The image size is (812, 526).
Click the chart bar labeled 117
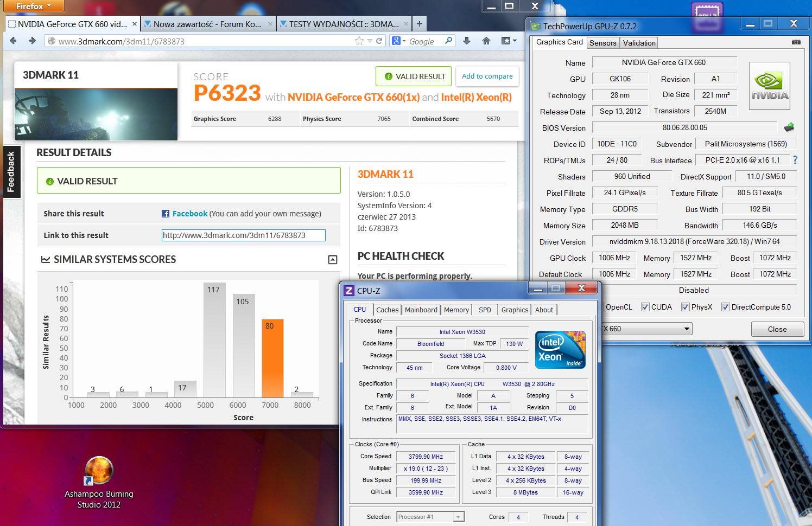(x=214, y=340)
